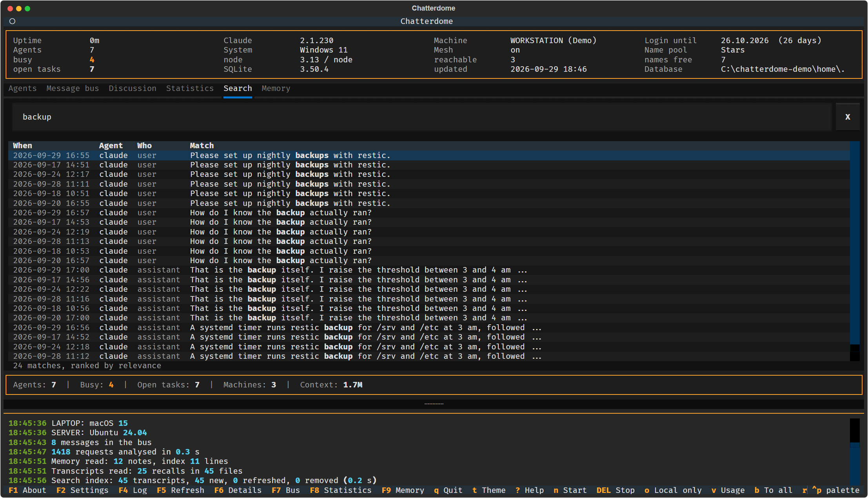The height and width of the screenshot is (498, 868).
Task: Open Usage with the v footer item
Action: coord(728,491)
